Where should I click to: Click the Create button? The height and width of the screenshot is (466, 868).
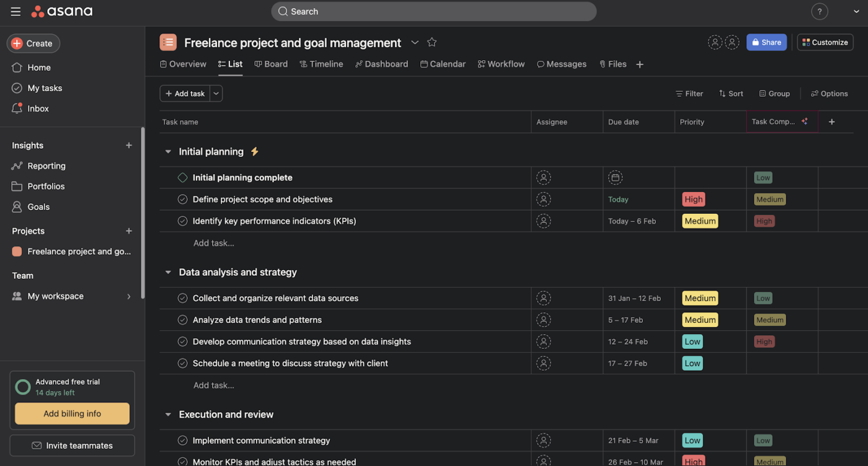[x=33, y=43]
